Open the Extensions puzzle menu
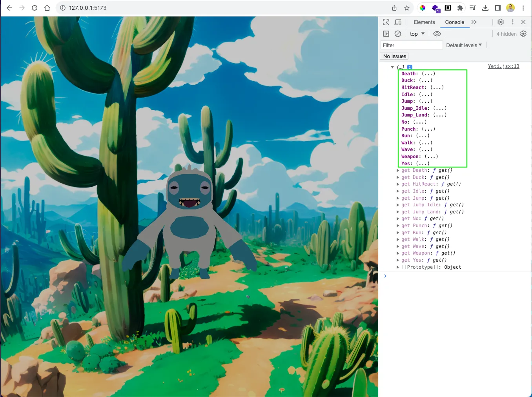 click(x=460, y=8)
